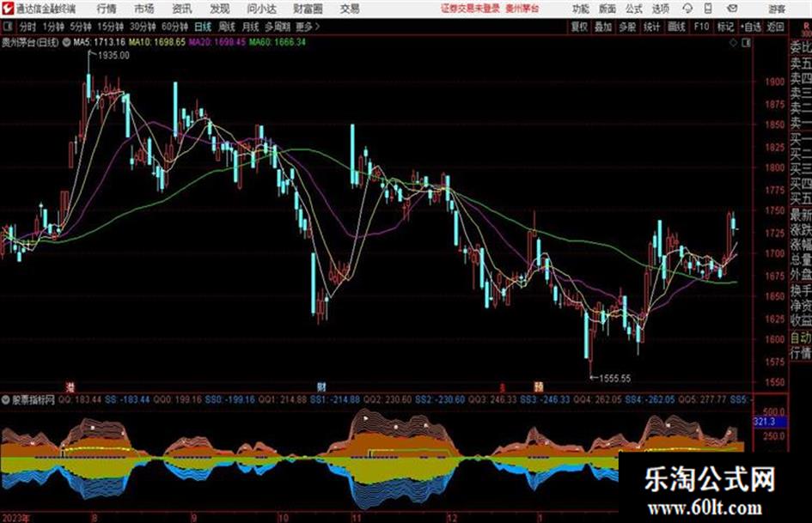The height and width of the screenshot is (523, 812).
Task: Click the 统计 toolbar button
Action: pos(651,27)
